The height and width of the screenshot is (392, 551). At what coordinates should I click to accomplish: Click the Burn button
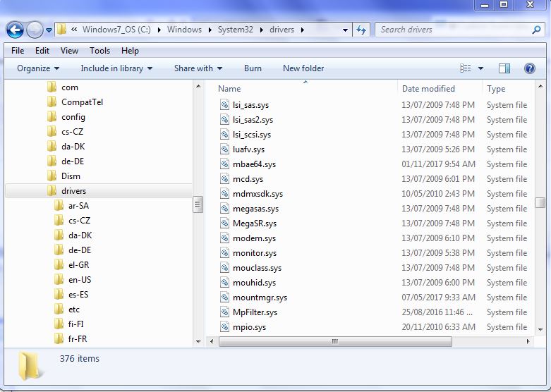[x=253, y=68]
